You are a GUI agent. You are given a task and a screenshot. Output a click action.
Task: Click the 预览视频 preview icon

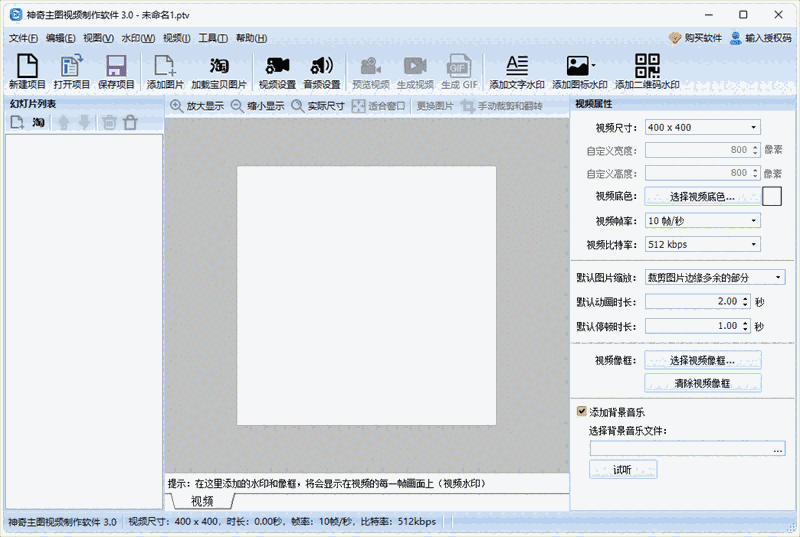(370, 71)
